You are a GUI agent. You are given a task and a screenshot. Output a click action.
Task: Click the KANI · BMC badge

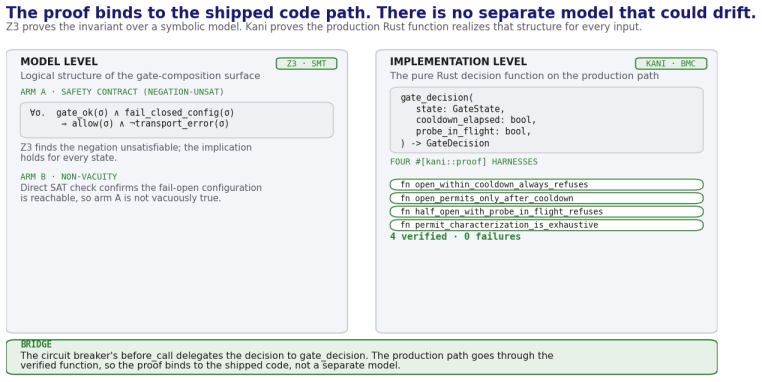click(x=671, y=64)
